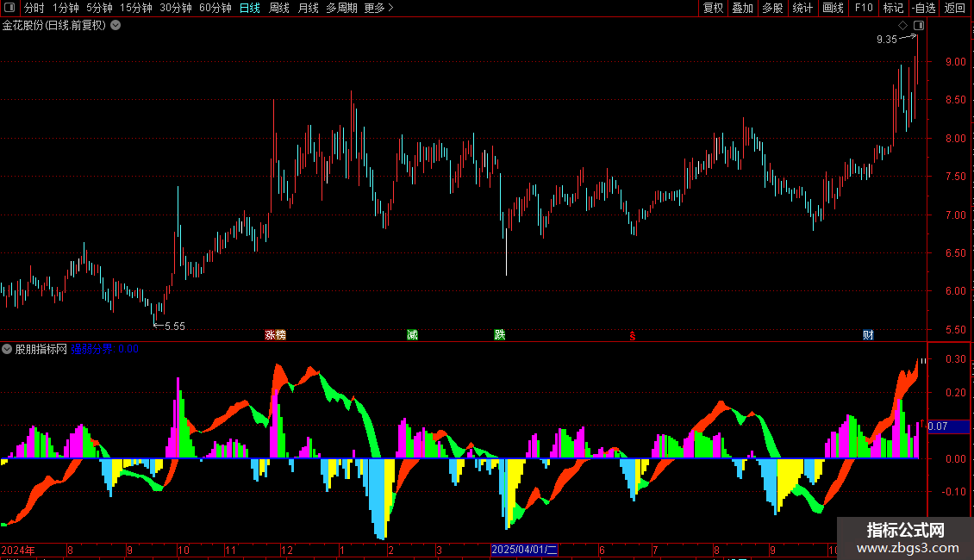Click the 标记 mark button
This screenshot has height=560, width=974.
[x=893, y=8]
